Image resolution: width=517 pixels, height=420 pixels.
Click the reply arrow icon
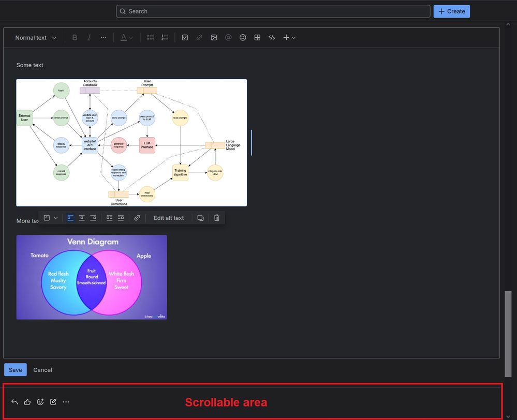click(x=14, y=402)
